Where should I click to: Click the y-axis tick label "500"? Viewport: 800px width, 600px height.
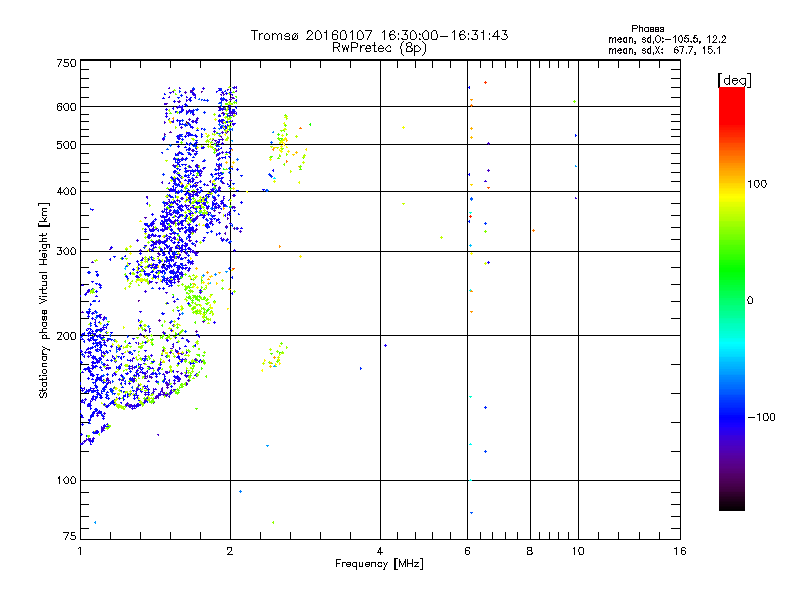click(66, 145)
